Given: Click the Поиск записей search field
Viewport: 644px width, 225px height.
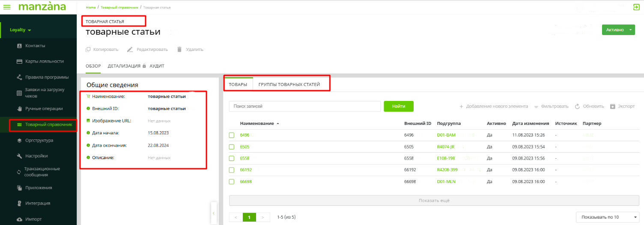Looking at the screenshot, I should click(x=304, y=106).
